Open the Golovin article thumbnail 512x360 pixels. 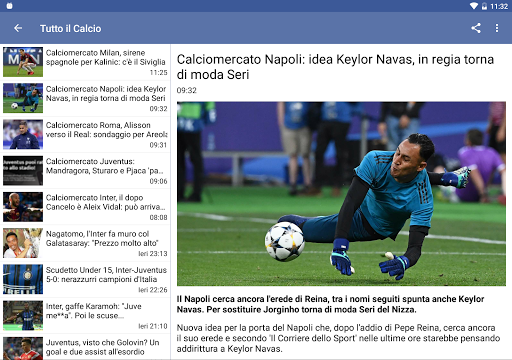pyautogui.click(x=23, y=348)
